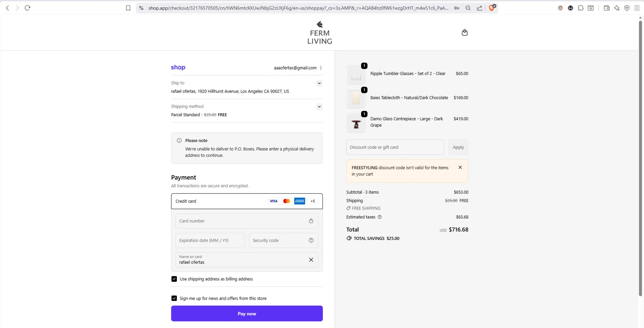Open Brave VPN shield icon
The width and height of the screenshot is (644, 328).
pos(627,8)
